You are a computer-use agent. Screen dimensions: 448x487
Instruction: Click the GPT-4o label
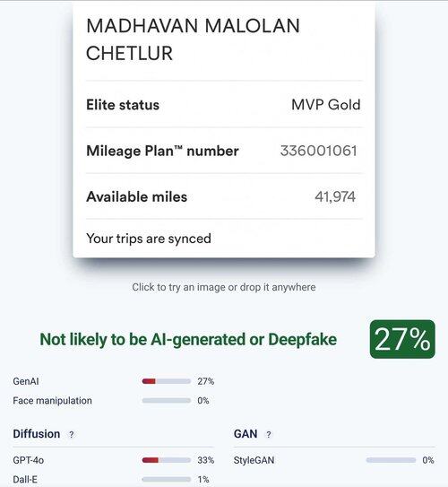click(29, 460)
